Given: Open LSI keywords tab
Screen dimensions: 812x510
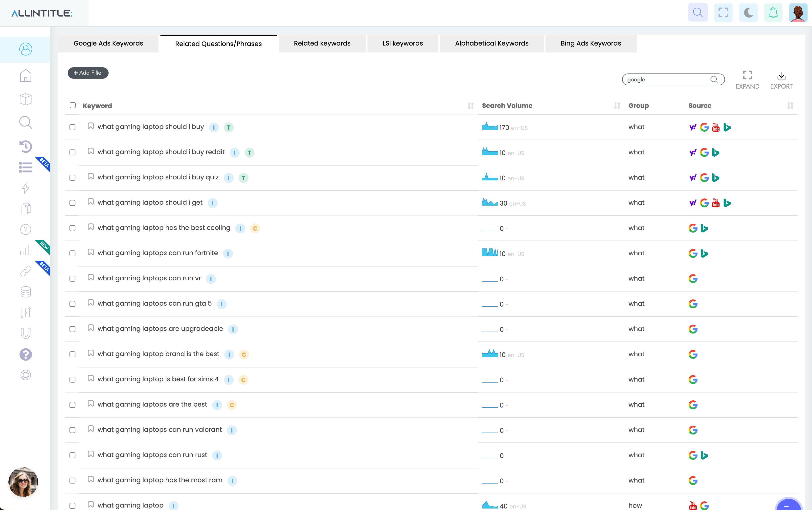Looking at the screenshot, I should tap(403, 44).
